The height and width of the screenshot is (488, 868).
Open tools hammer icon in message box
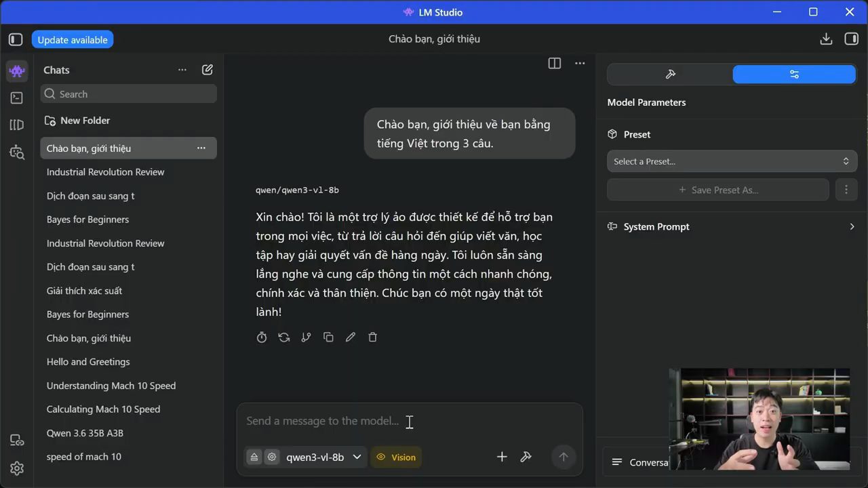[x=526, y=457]
